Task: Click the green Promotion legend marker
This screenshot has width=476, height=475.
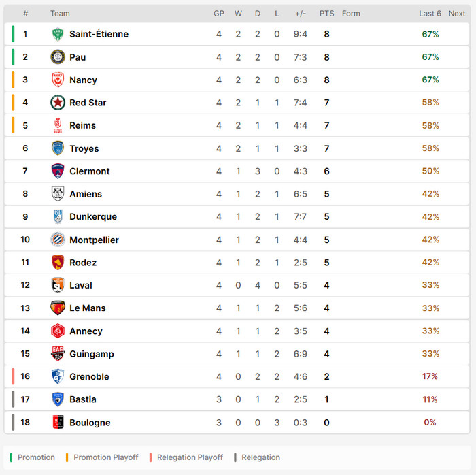Action: point(11,457)
